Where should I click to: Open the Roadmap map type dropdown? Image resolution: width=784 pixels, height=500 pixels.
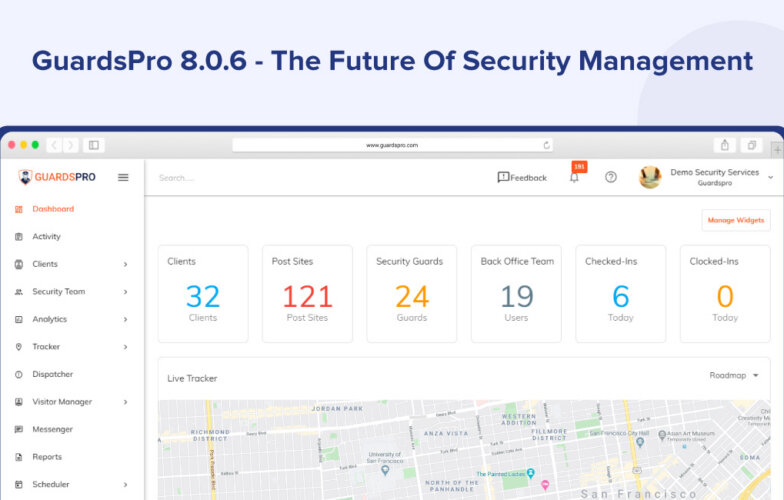pyautogui.click(x=734, y=376)
